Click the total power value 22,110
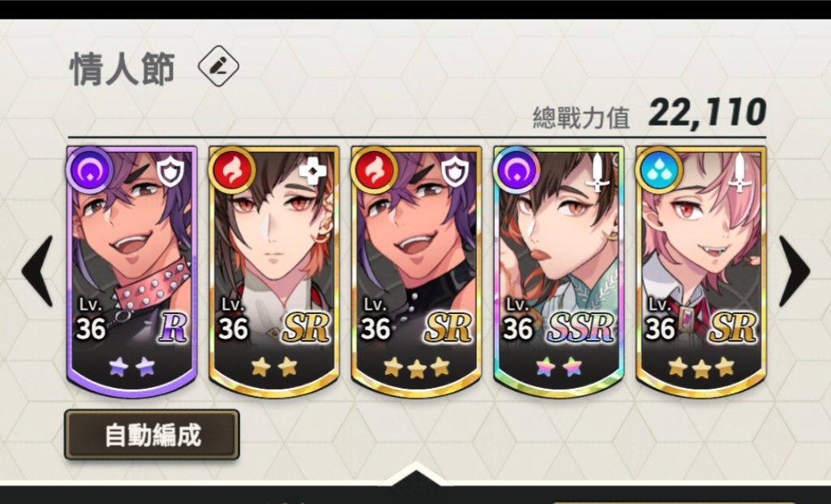Viewport: 831px width, 504px height. pos(707,112)
